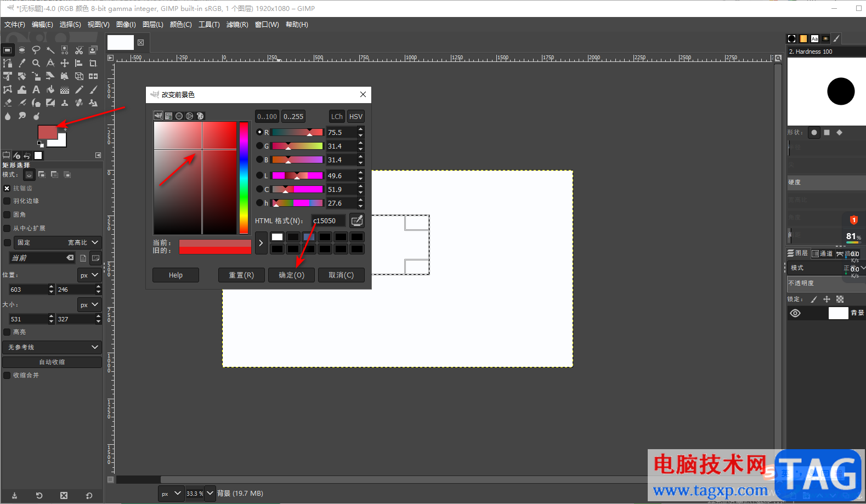Image resolution: width=866 pixels, height=504 pixels.
Task: Select the Color Picker eyedropper tool
Action: click(x=22, y=63)
